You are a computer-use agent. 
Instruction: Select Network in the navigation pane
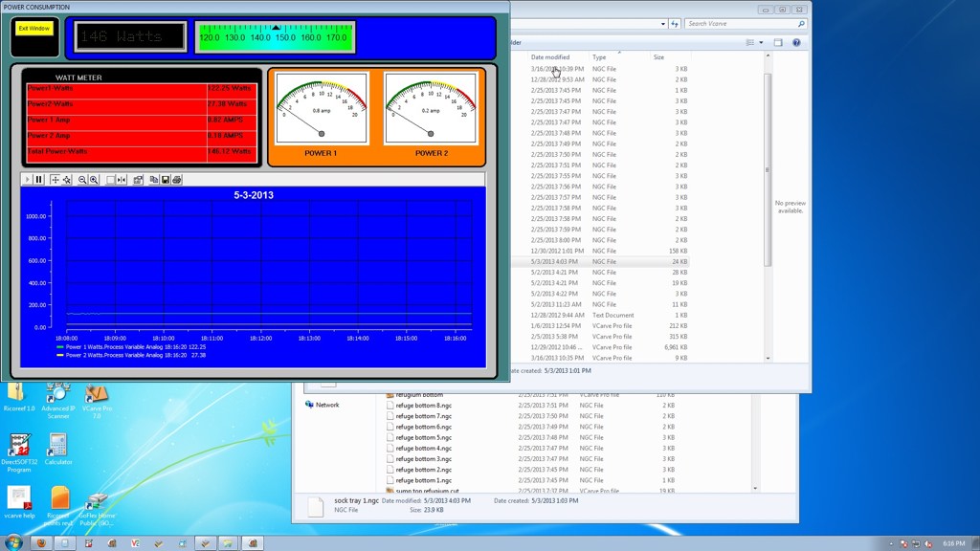(x=326, y=405)
